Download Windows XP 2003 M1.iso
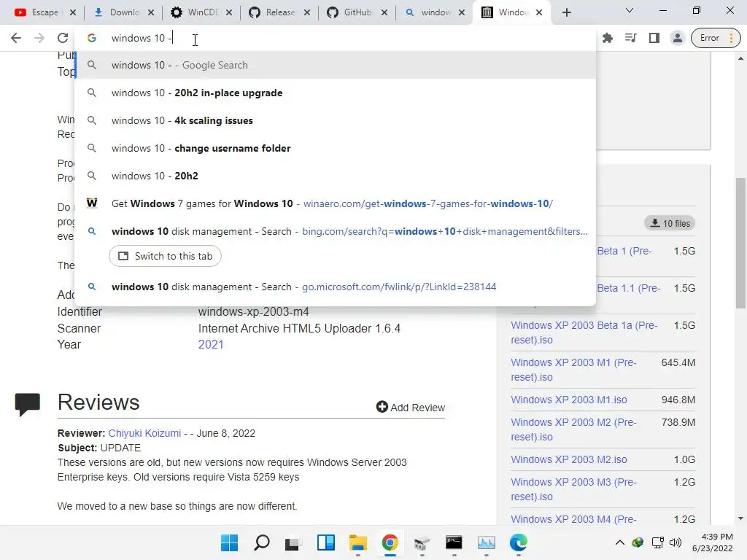Viewport: 747px width, 560px height. pos(569,400)
